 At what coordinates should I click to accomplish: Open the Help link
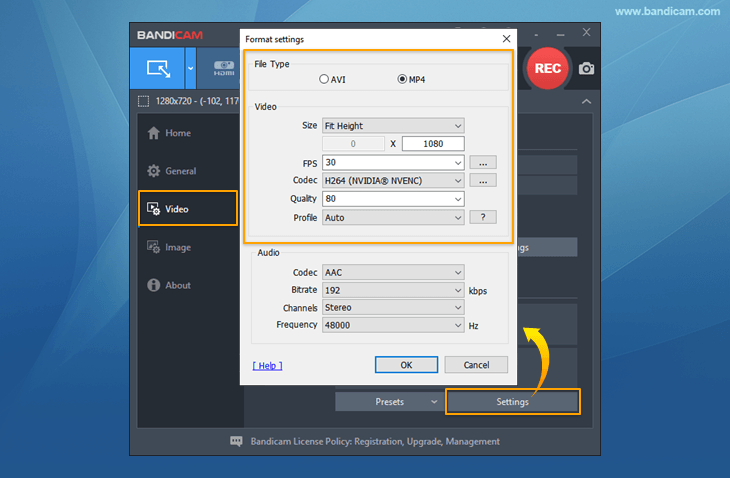[x=267, y=366]
